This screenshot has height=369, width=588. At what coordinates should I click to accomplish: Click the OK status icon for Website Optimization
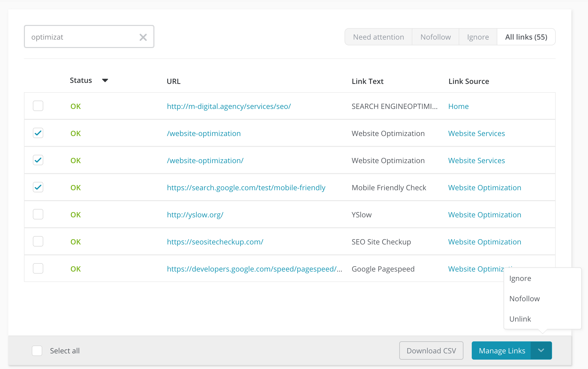[x=76, y=133]
